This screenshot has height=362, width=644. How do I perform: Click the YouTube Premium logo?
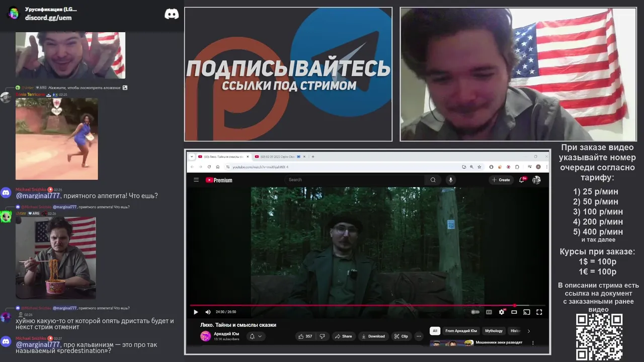click(219, 180)
